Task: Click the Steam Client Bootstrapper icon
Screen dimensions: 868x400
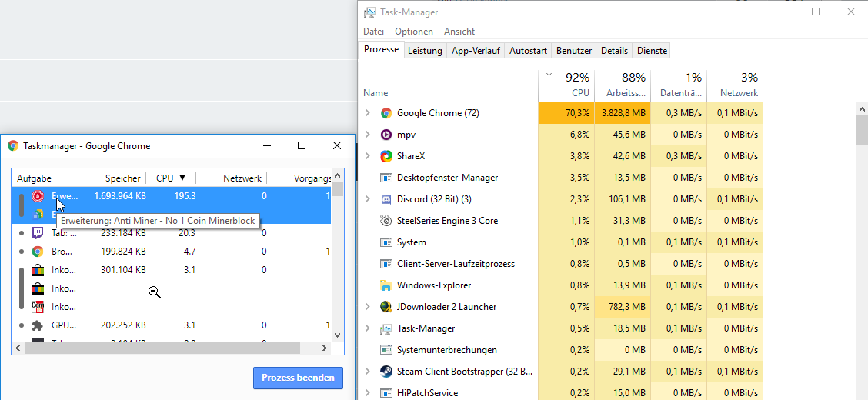Action: click(x=386, y=372)
